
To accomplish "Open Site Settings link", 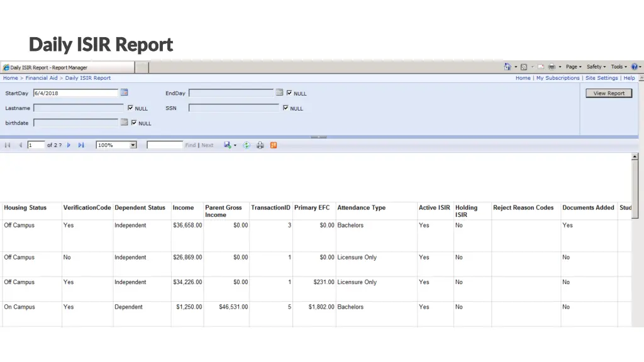I will [x=602, y=78].
